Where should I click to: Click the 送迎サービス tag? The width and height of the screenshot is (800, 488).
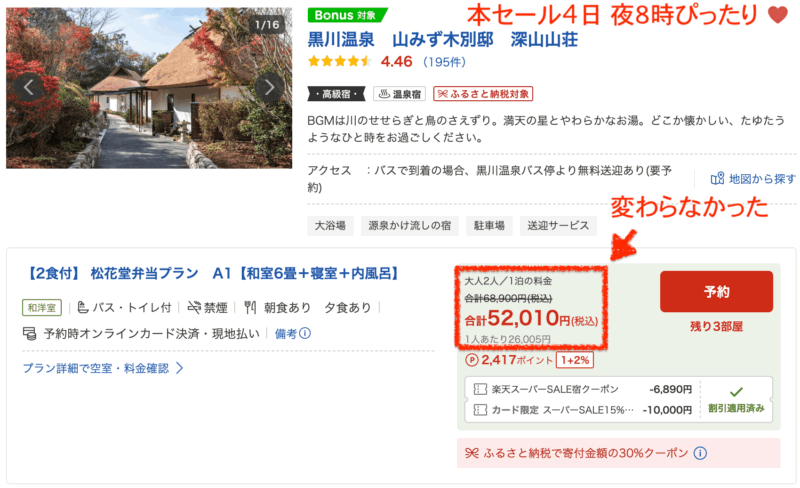click(559, 225)
